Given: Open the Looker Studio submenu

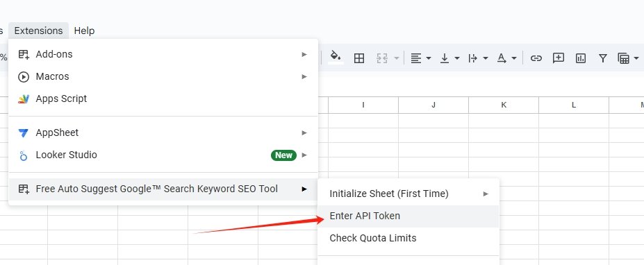Looking at the screenshot, I should pos(163,155).
